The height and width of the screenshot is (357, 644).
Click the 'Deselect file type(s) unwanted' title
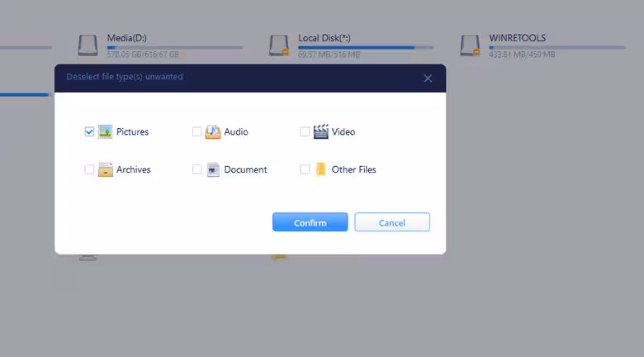click(125, 77)
